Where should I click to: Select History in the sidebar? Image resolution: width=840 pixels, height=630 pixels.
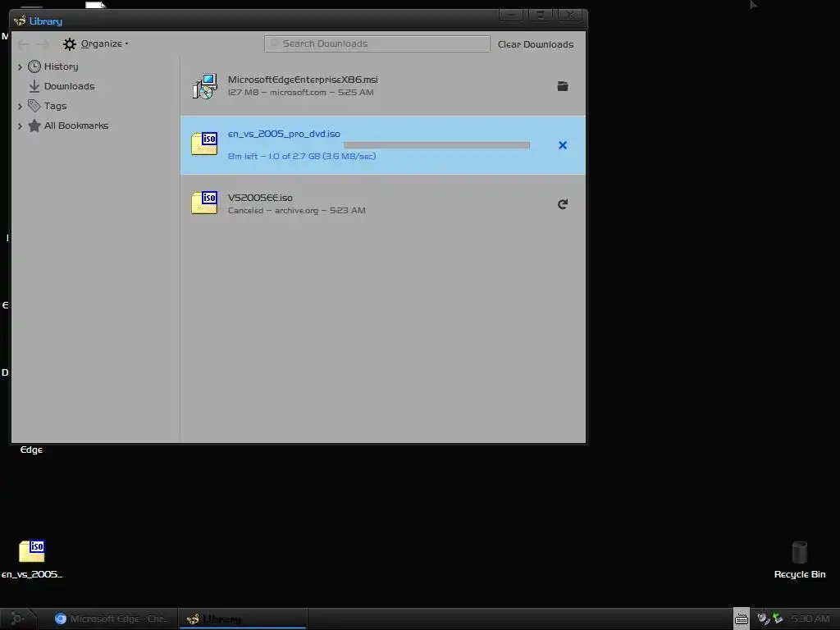(x=61, y=66)
